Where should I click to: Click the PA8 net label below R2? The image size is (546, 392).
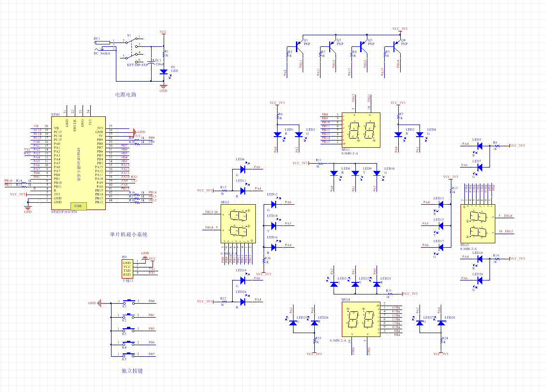point(285,72)
